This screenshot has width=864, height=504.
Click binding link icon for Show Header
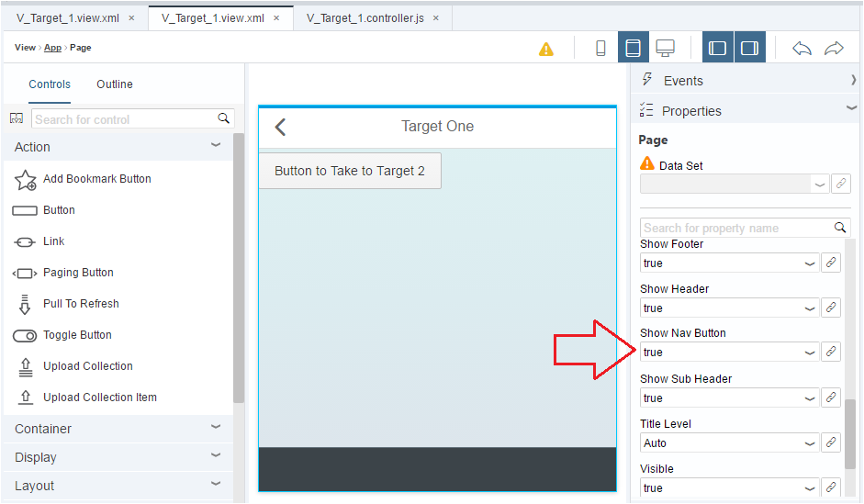831,308
